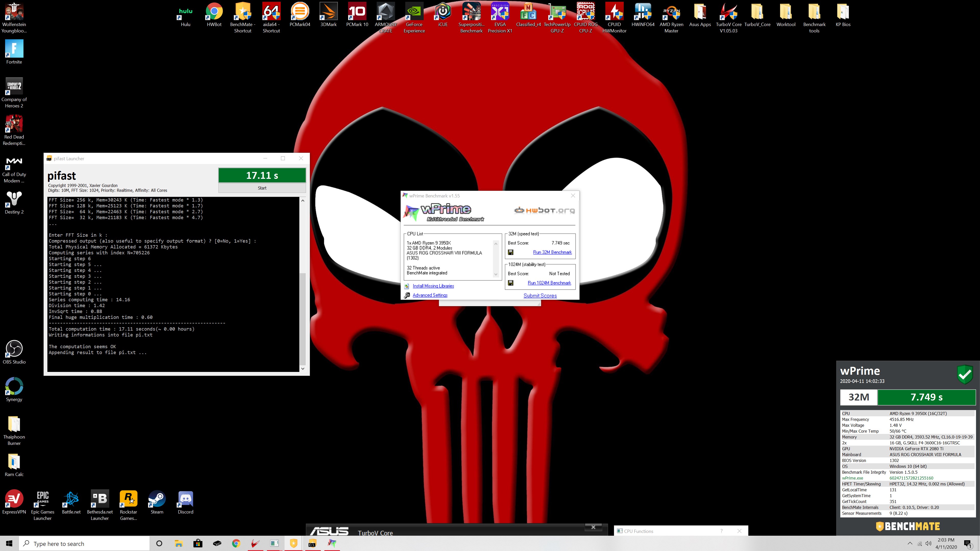Open EVGA Precision X1 desktop icon
Viewport: 980px width, 551px height.
pyautogui.click(x=500, y=18)
